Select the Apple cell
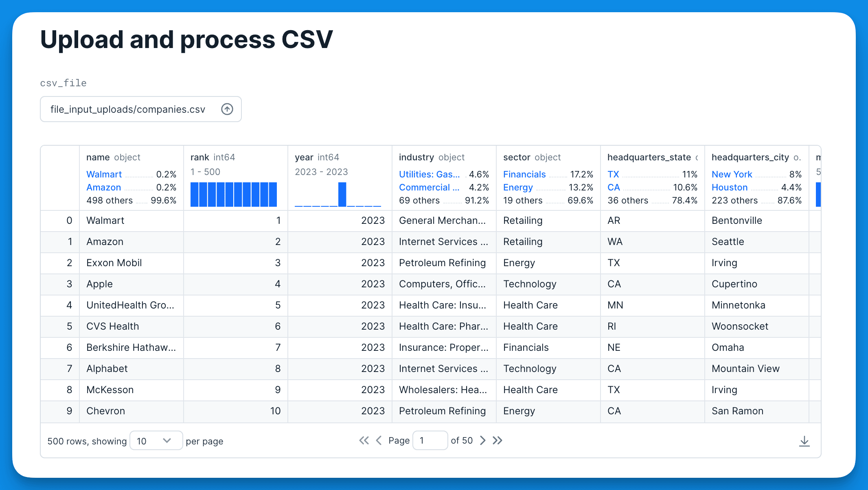This screenshot has height=490, width=868. pos(132,284)
